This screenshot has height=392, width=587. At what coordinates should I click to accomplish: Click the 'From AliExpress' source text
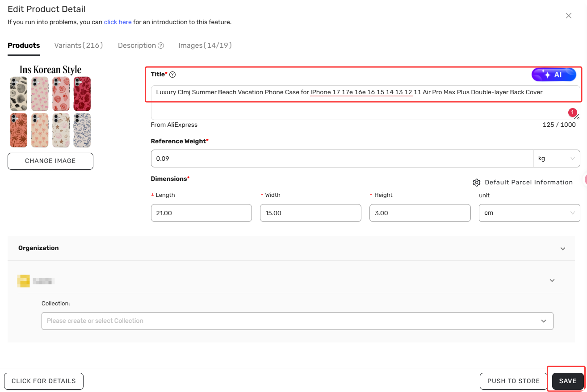[174, 125]
